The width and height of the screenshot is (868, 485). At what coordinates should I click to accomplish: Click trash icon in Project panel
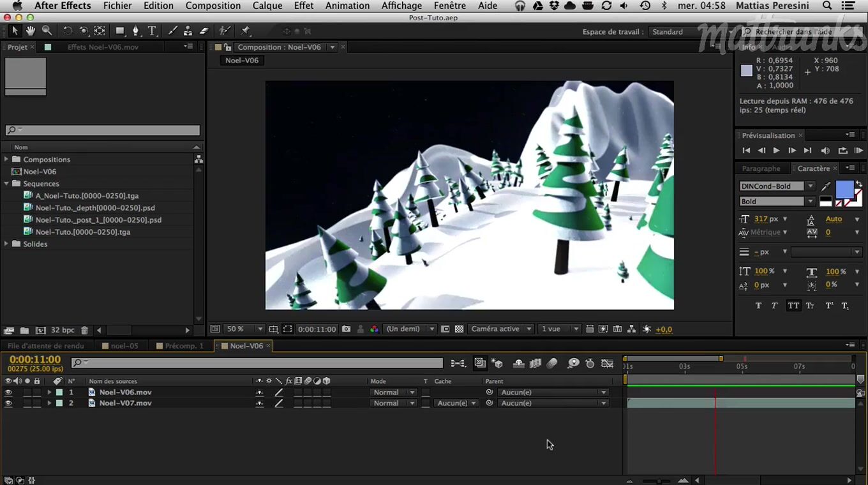84,331
